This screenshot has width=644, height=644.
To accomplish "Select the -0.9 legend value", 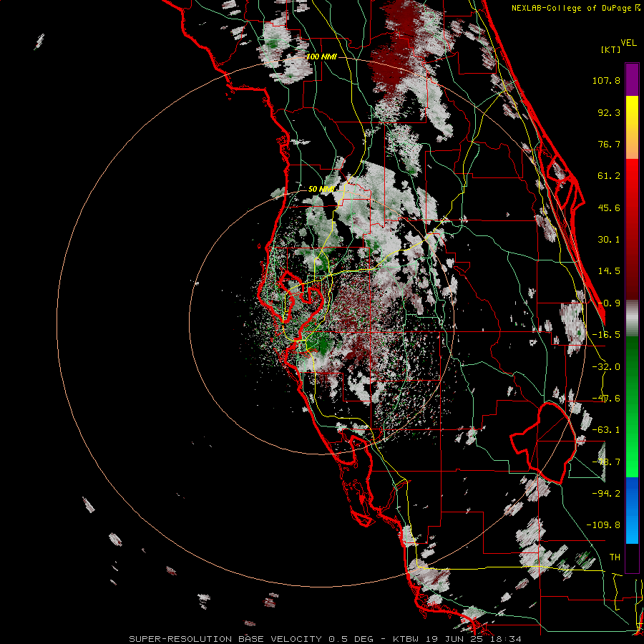I will pos(609,303).
